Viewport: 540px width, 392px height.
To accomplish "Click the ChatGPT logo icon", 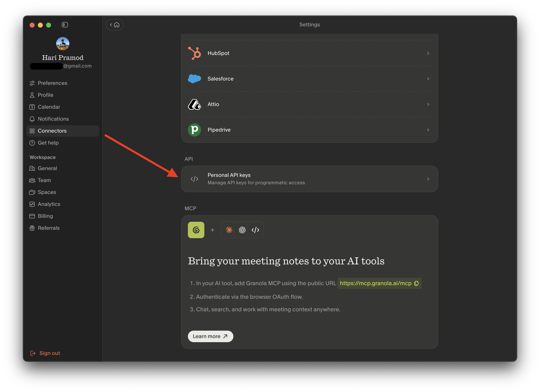I will 242,230.
